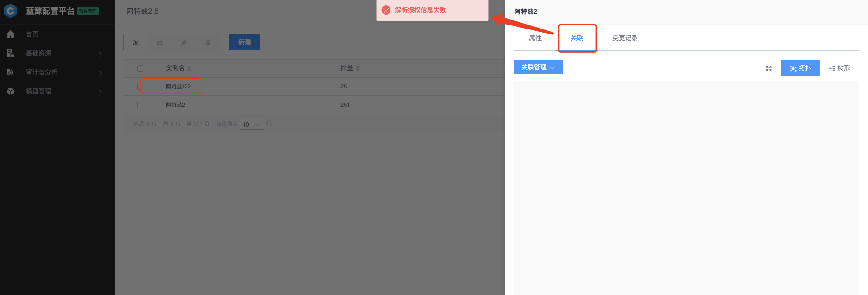This screenshot has height=295, width=868.
Task: Click the 蓝鲸配置平台 title text
Action: 50,11
